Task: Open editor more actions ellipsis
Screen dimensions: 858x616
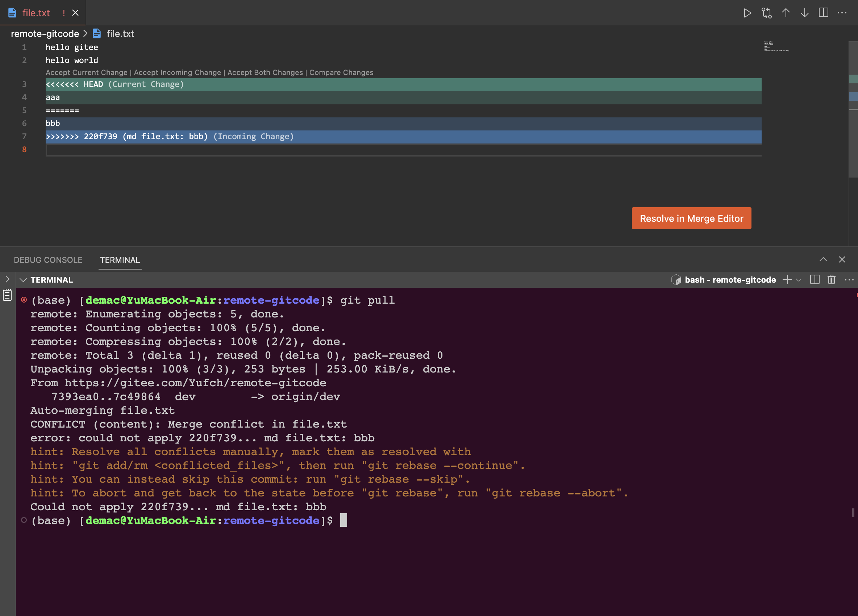Action: tap(842, 13)
